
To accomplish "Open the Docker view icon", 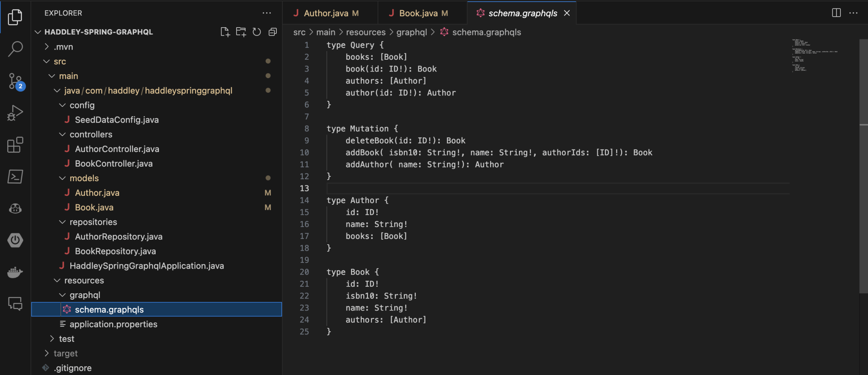I will (x=15, y=272).
